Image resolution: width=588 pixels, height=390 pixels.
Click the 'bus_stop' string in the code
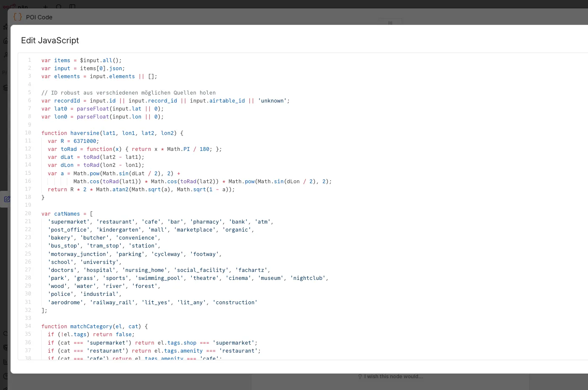[64, 246]
